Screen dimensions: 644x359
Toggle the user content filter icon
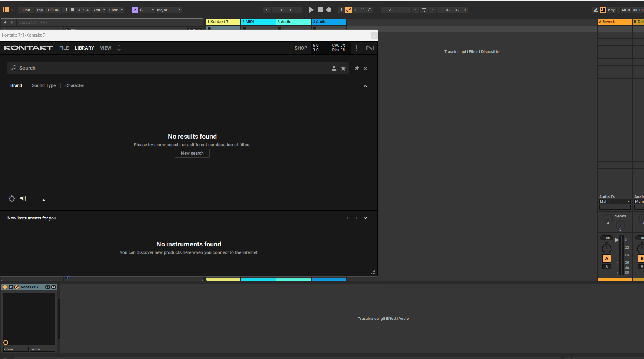(x=334, y=68)
